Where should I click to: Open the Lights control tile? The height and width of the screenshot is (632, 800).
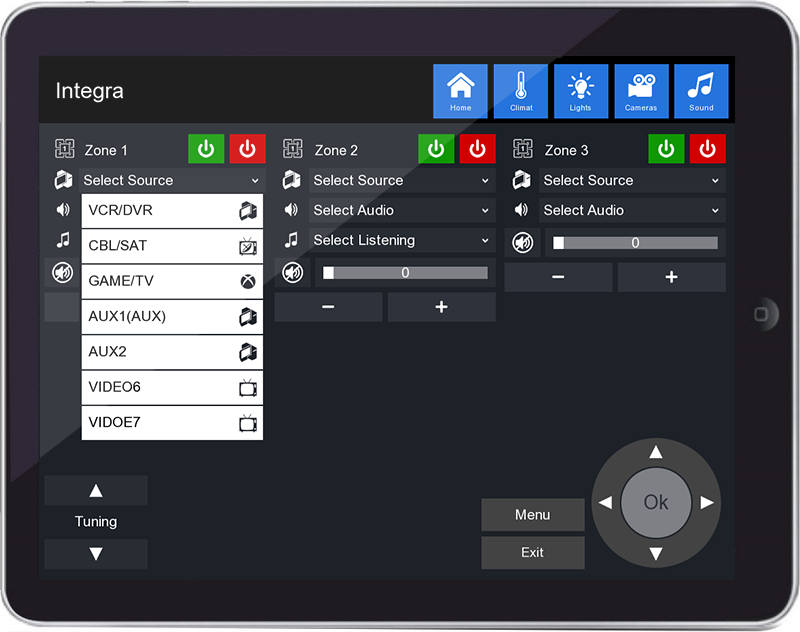(x=581, y=91)
